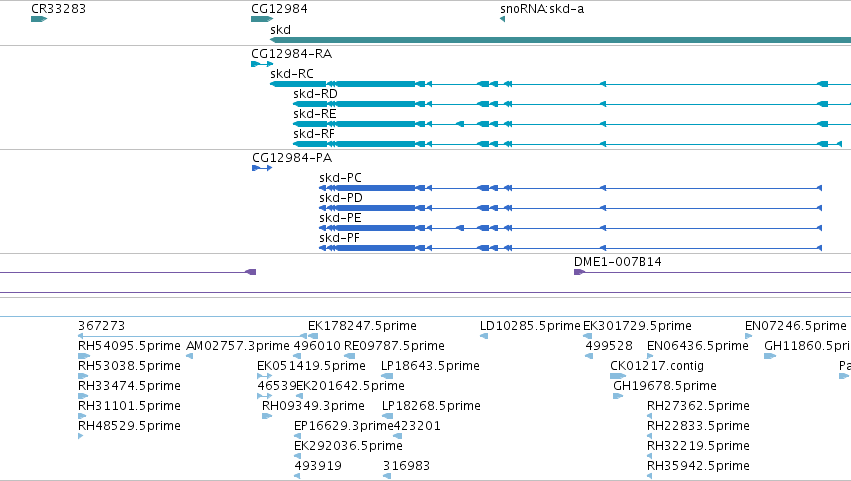Click the RH22833.5prime EST label

[698, 426]
